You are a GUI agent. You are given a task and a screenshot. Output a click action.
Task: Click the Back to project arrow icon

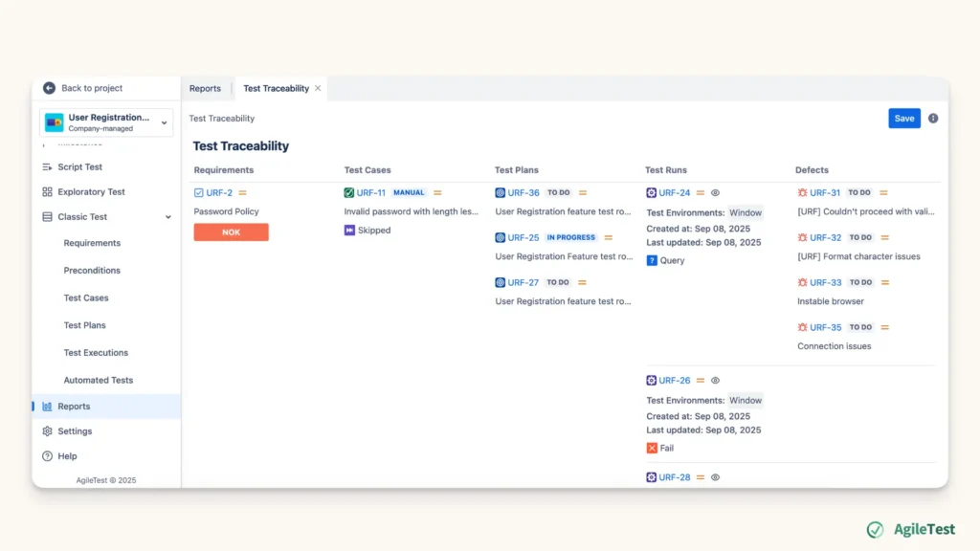tap(49, 88)
